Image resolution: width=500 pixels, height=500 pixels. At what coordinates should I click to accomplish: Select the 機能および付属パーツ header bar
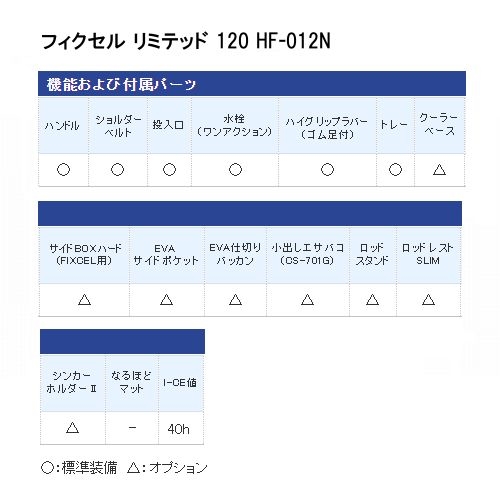click(x=252, y=84)
